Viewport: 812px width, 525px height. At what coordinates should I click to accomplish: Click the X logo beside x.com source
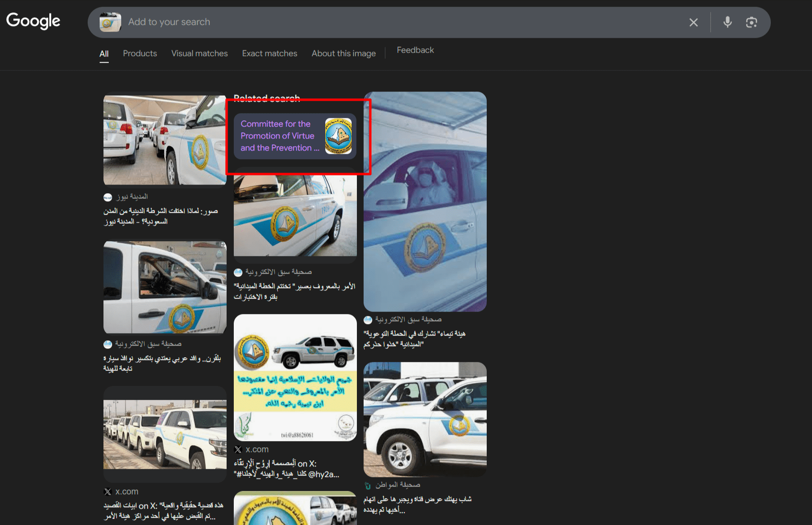(238, 450)
